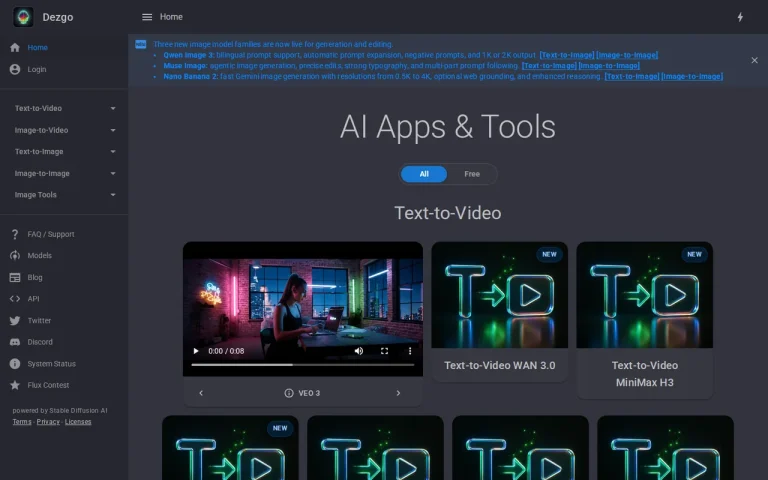
Task: Click the Dezgo brand name
Action: point(58,17)
